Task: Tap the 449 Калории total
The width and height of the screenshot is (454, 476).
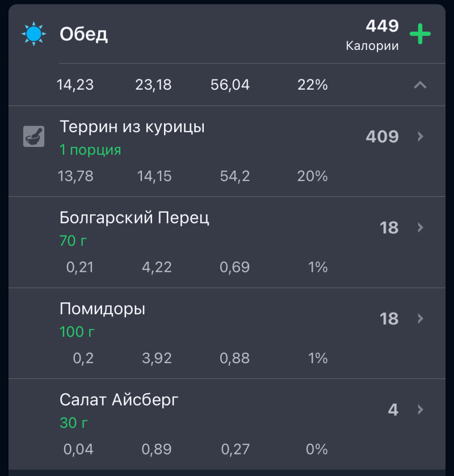Action: [373, 35]
